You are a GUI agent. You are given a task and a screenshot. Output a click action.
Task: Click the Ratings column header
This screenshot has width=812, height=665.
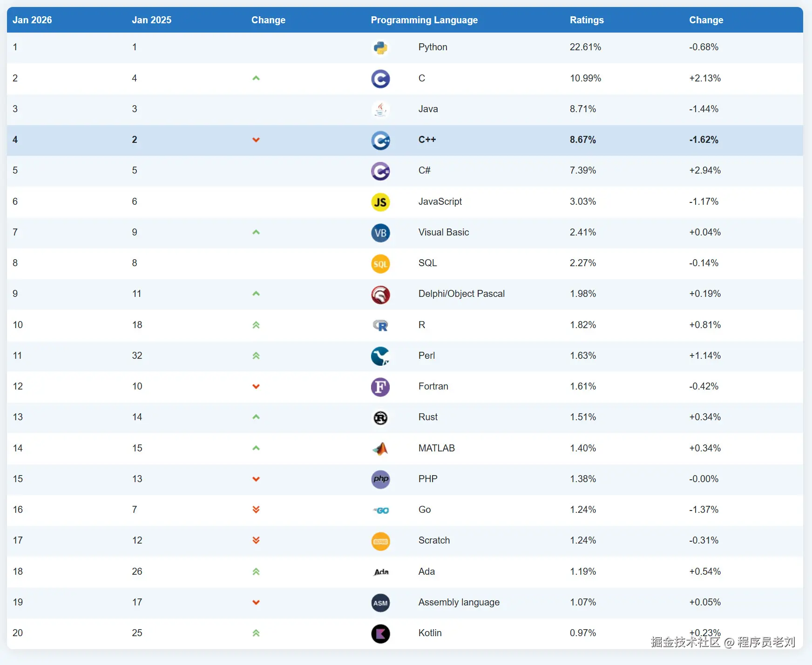[x=587, y=20]
